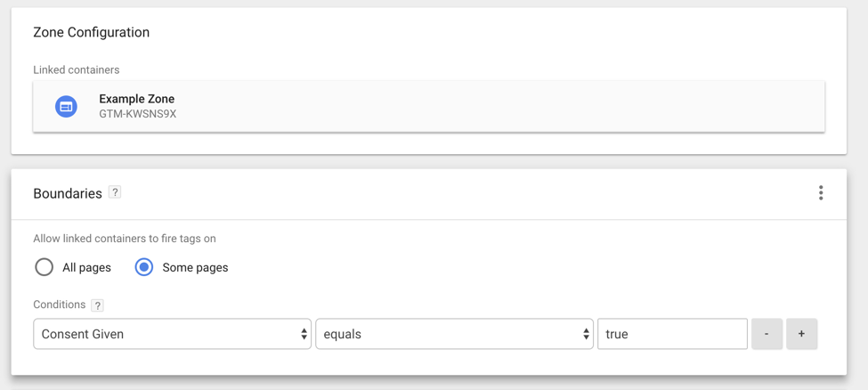Click the Boundaries section title

[68, 193]
